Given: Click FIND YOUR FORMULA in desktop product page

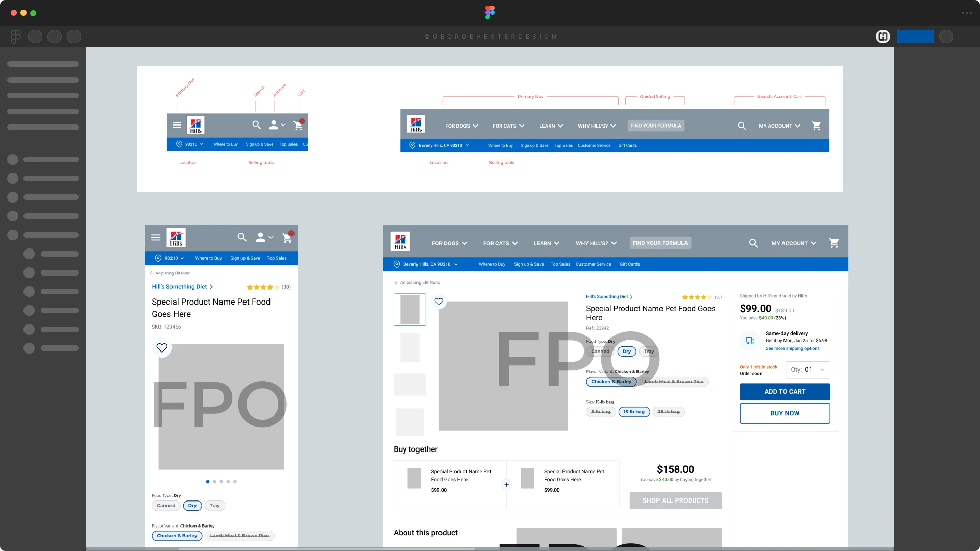Looking at the screenshot, I should [x=660, y=243].
